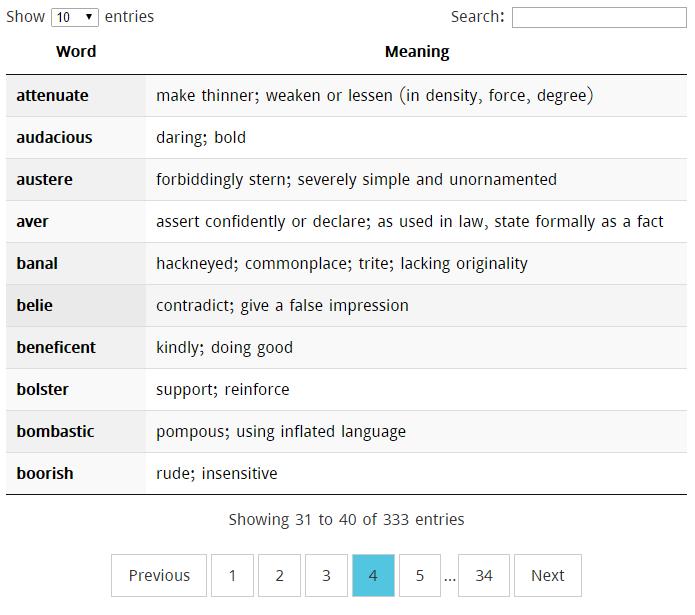The width and height of the screenshot is (695, 615).
Task: Select the 'banal' table row
Action: tap(37, 264)
